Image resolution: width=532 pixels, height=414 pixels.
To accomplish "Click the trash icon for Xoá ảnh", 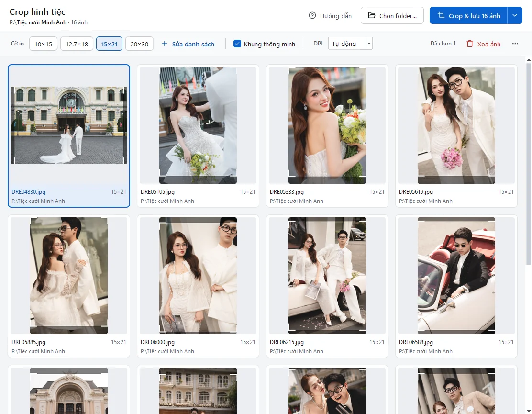I will [x=470, y=44].
